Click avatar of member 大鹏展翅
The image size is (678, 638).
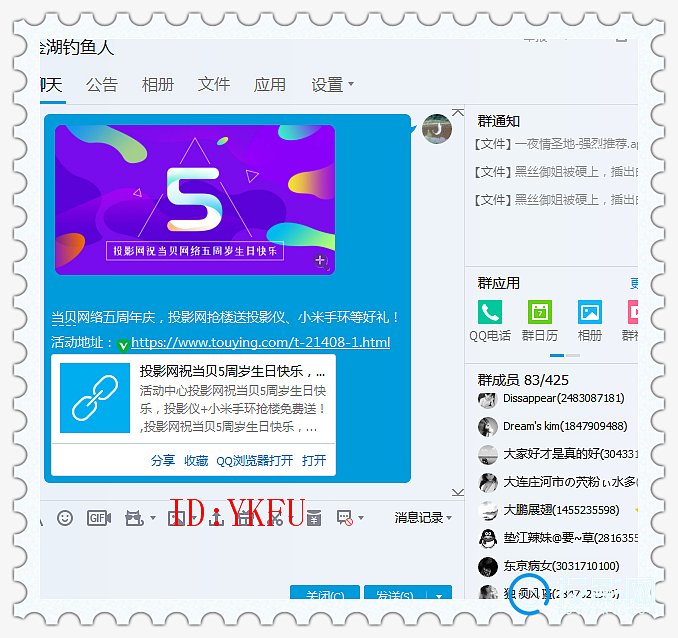tap(487, 510)
